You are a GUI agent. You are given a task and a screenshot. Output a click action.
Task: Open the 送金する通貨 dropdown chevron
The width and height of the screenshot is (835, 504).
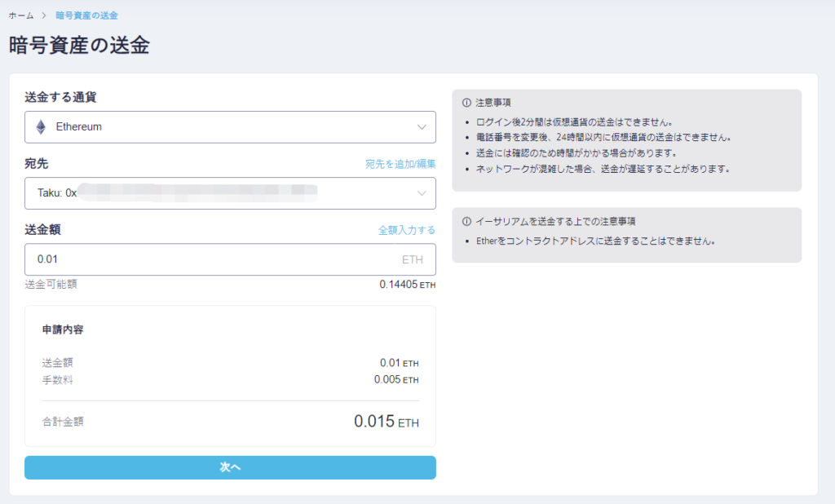[422, 126]
